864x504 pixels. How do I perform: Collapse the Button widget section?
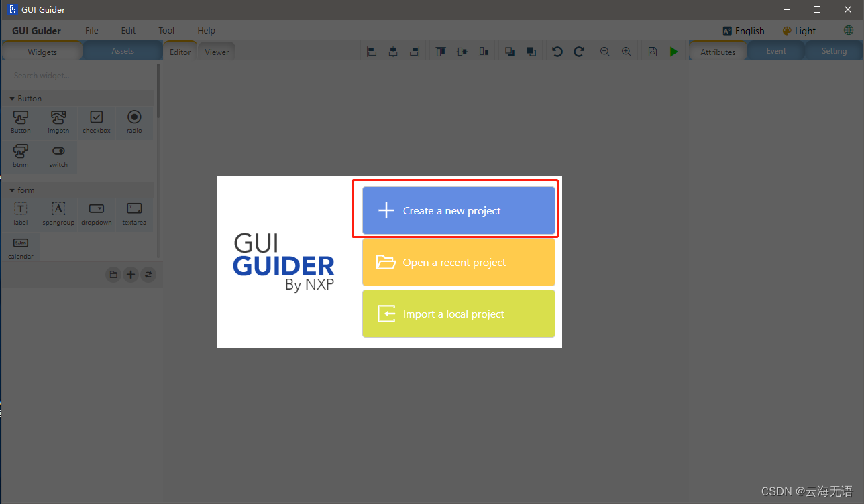pos(11,98)
